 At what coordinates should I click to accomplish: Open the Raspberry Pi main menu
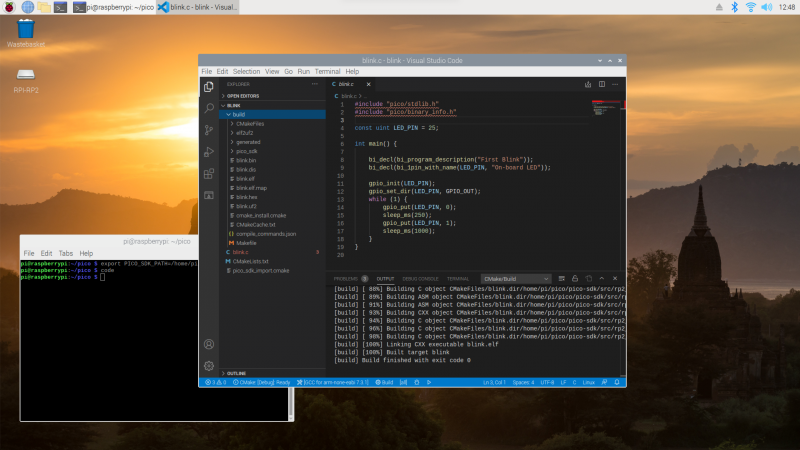[9, 7]
